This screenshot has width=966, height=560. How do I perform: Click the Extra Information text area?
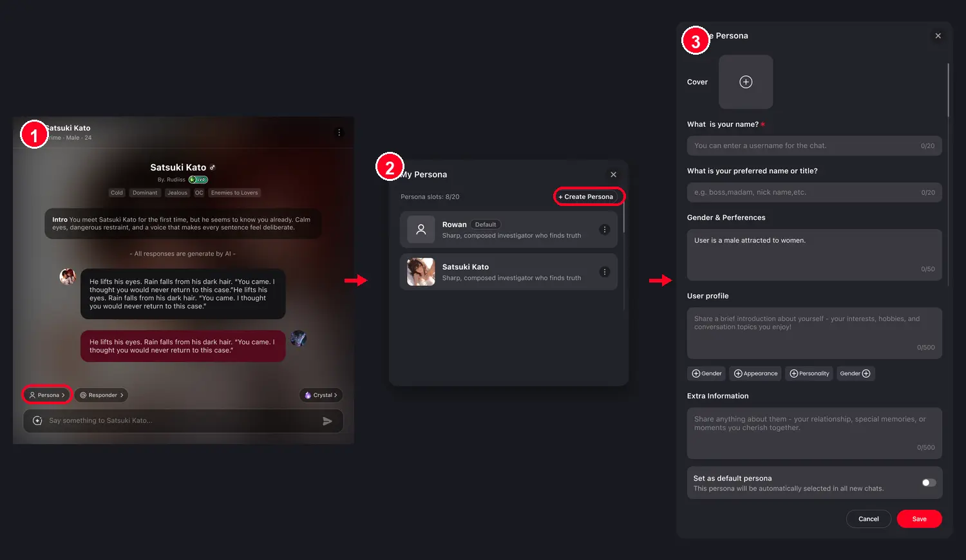pos(815,433)
